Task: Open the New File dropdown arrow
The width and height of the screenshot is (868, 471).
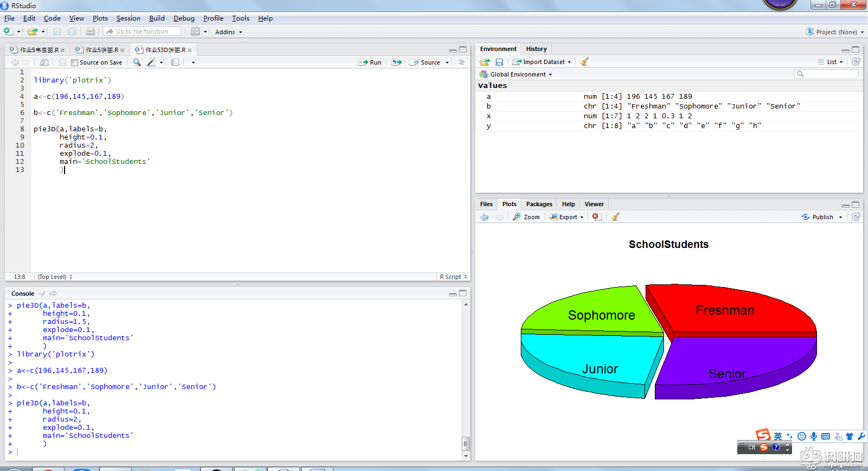Action: point(19,31)
